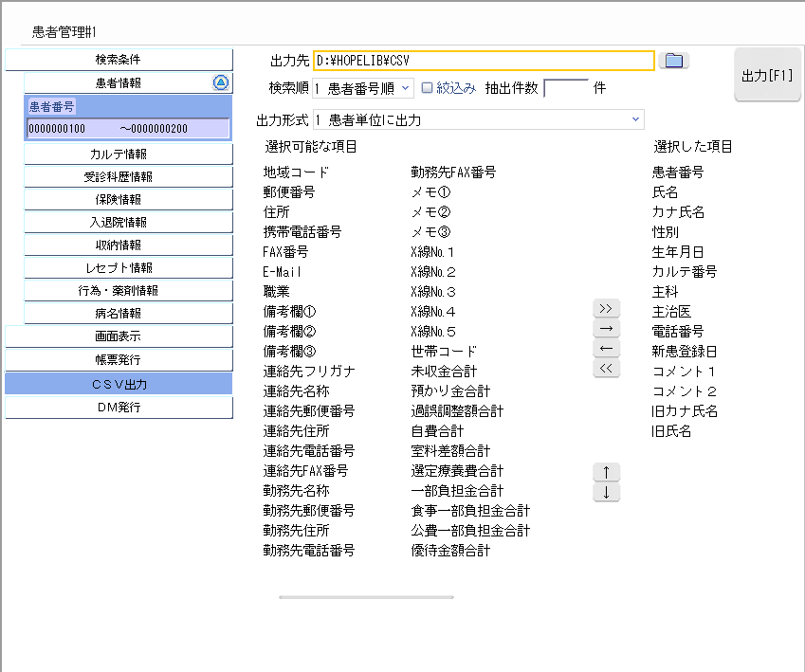This screenshot has height=672, width=805.
Task: Click the 出力先 path input field
Action: coord(485,61)
